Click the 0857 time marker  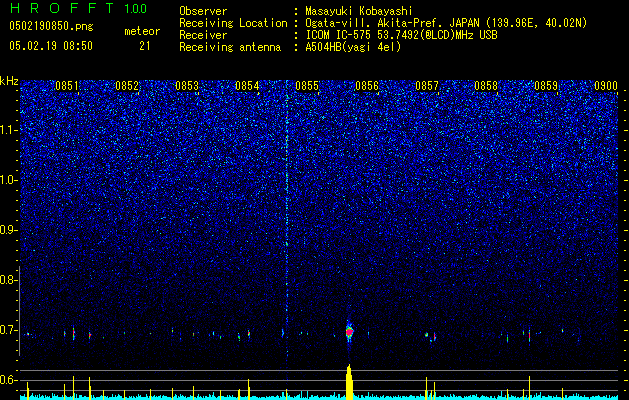427,86
